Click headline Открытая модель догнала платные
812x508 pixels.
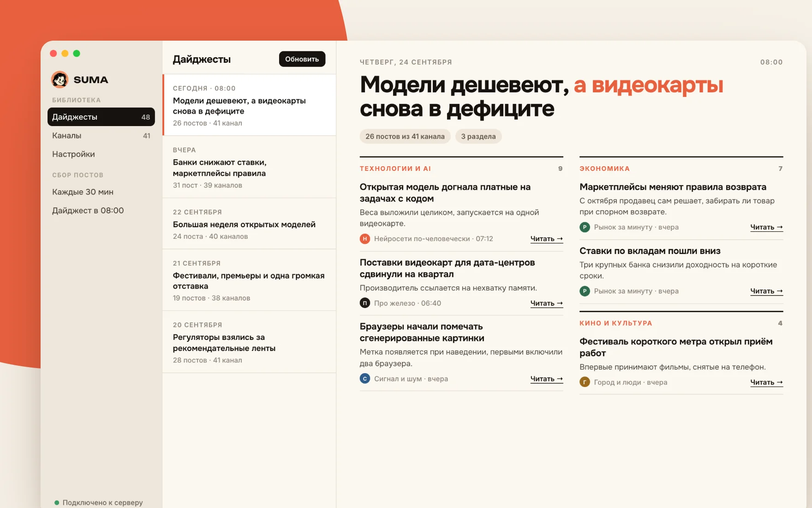(445, 193)
